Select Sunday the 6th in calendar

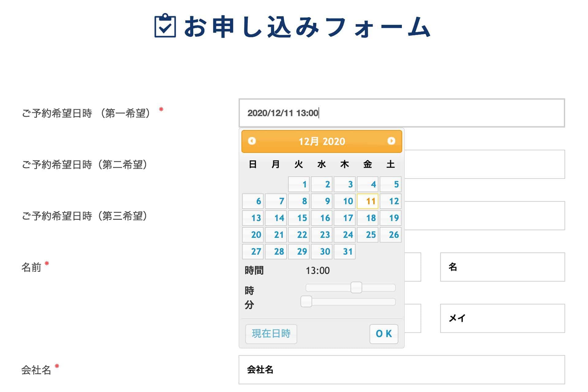[253, 201]
